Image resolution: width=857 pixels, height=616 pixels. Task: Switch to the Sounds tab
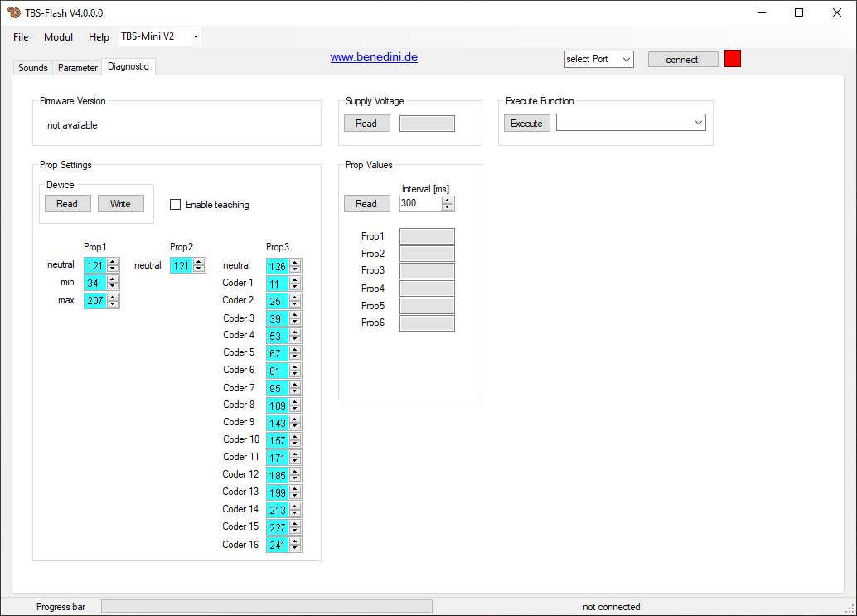tap(33, 68)
